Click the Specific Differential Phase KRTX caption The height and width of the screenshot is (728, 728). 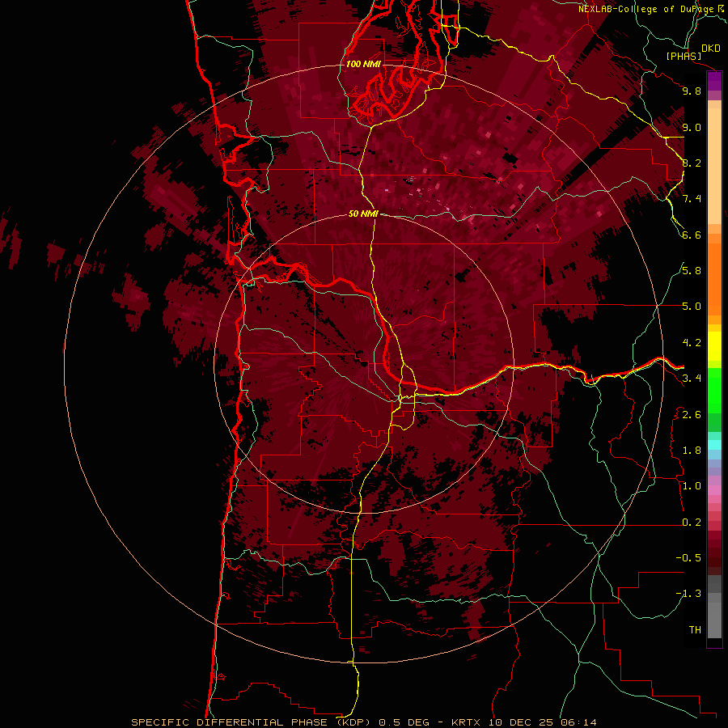point(363,722)
